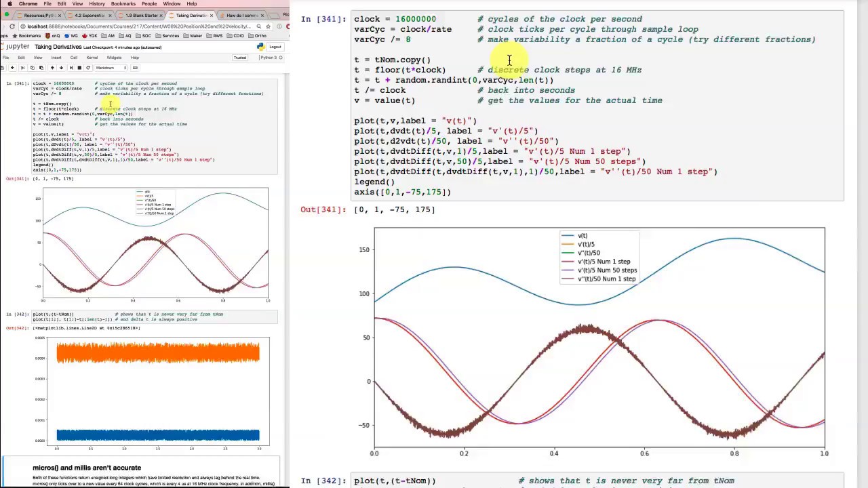The width and height of the screenshot is (868, 488).
Task: Click the In [342] plot code cell
Action: pyautogui.click(x=154, y=317)
